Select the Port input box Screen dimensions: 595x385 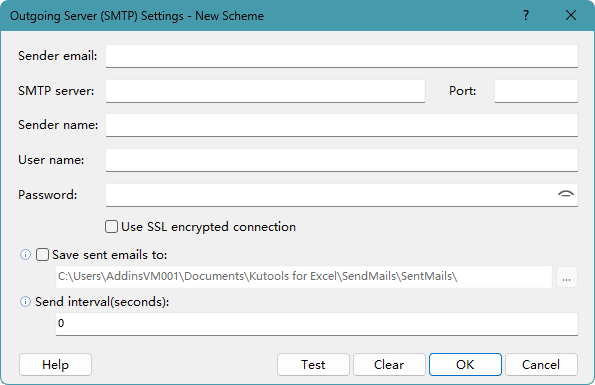coord(536,91)
